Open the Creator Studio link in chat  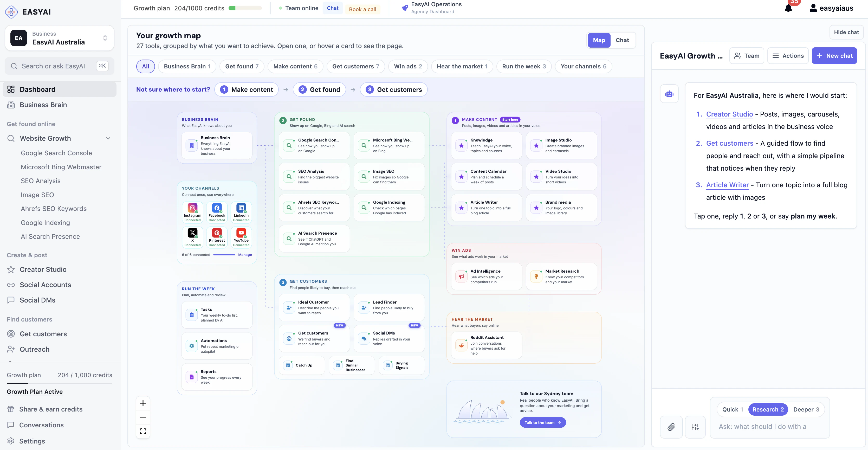click(x=729, y=114)
